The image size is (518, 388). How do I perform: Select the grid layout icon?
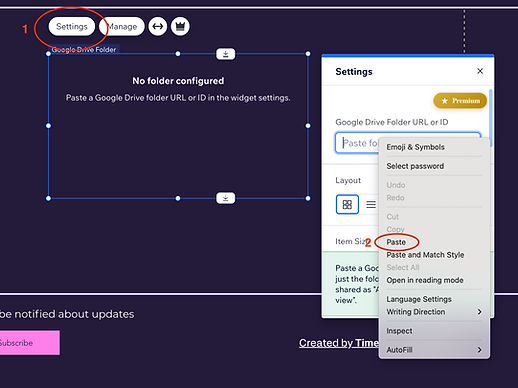[x=347, y=204]
